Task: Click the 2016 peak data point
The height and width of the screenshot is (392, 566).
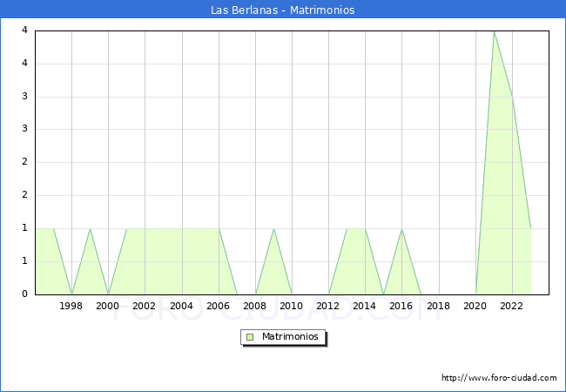Action: 401,229
